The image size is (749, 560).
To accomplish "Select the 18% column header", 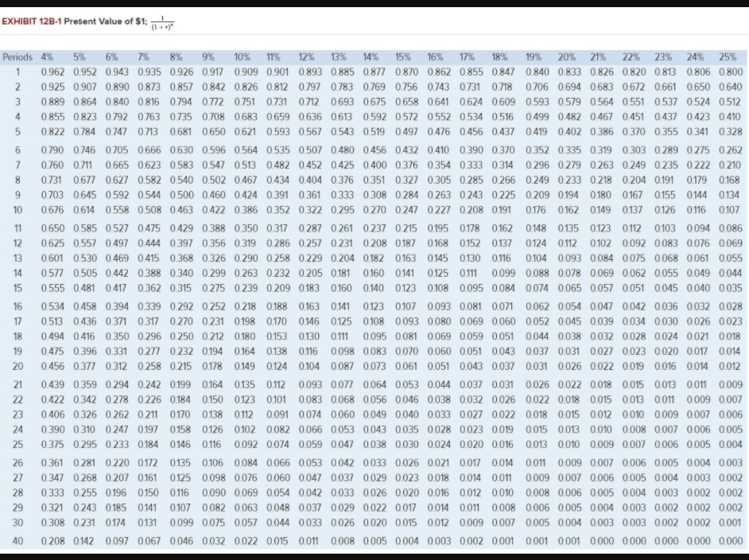I will (499, 57).
